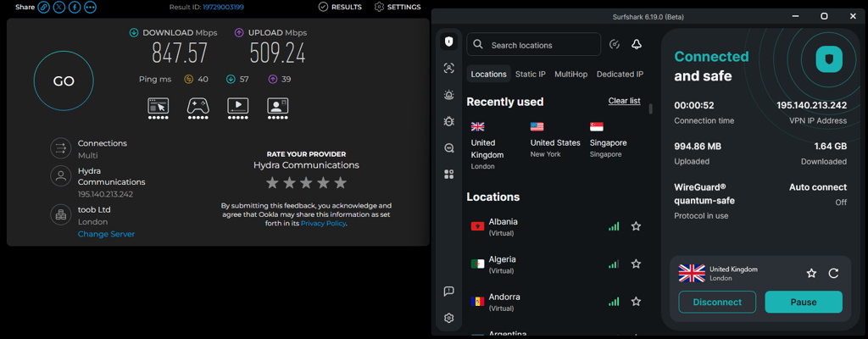Click Clear list for recently used
868x339 pixels.
click(625, 101)
